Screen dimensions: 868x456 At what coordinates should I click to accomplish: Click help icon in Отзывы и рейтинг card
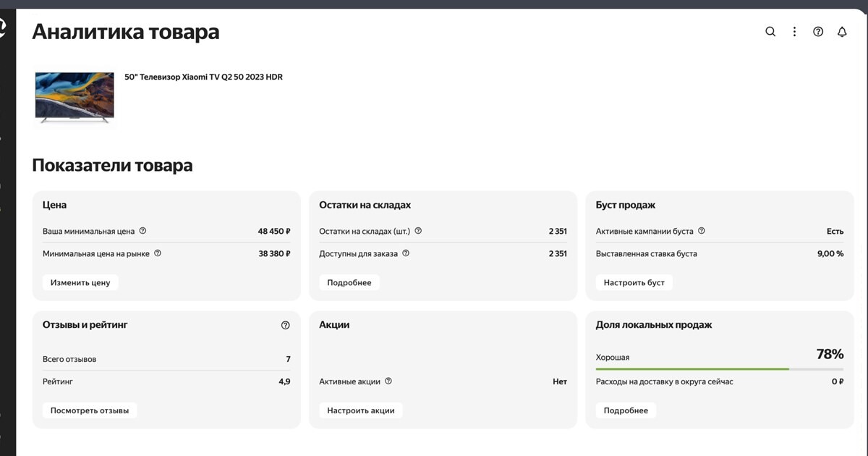click(x=285, y=326)
